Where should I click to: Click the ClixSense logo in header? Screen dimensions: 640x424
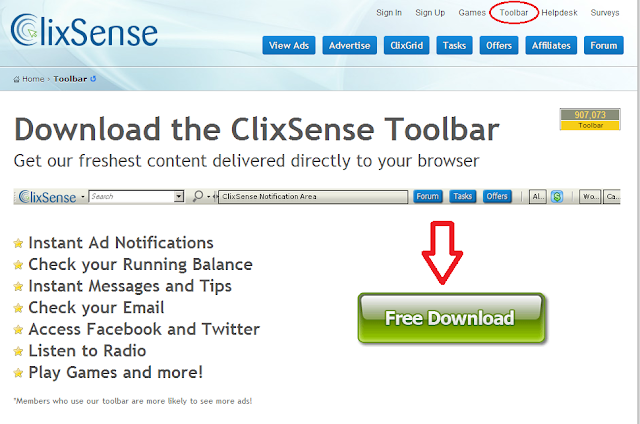(x=84, y=31)
